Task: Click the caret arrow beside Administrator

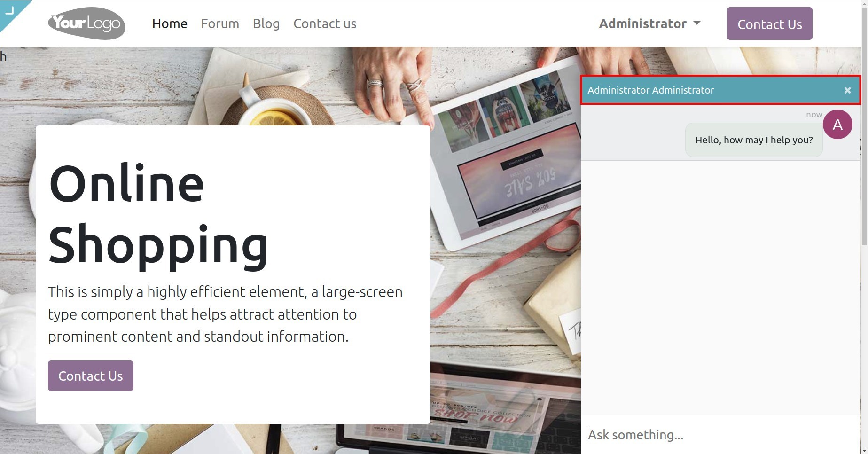Action: [x=697, y=23]
